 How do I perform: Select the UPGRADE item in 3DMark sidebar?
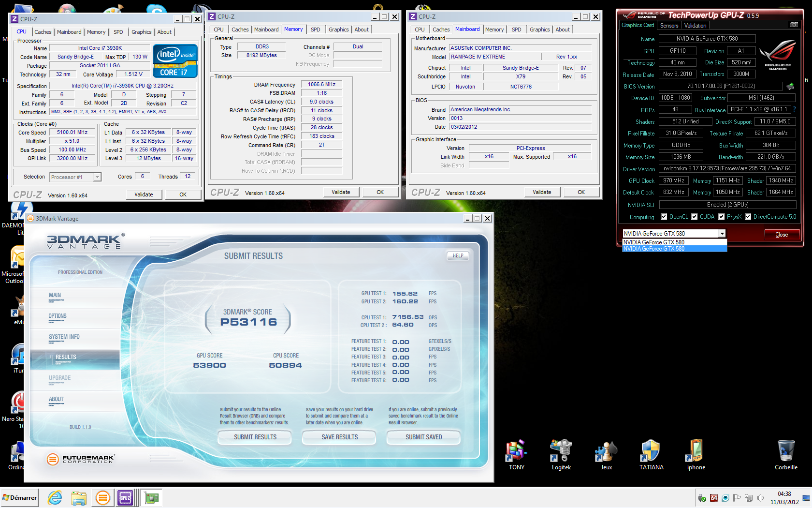(x=59, y=378)
